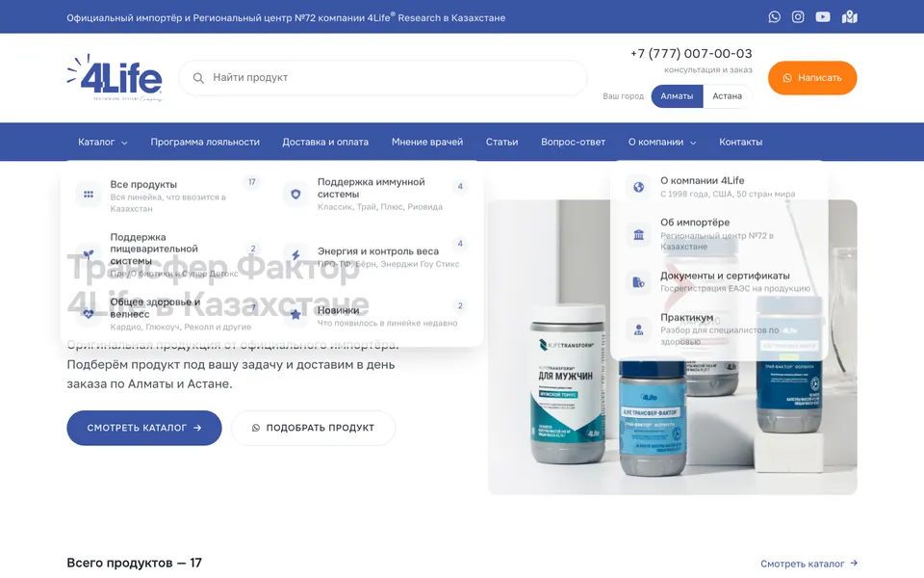This screenshot has height=578, width=924.
Task: Expand the О компании dropdown menu
Action: coord(662,143)
